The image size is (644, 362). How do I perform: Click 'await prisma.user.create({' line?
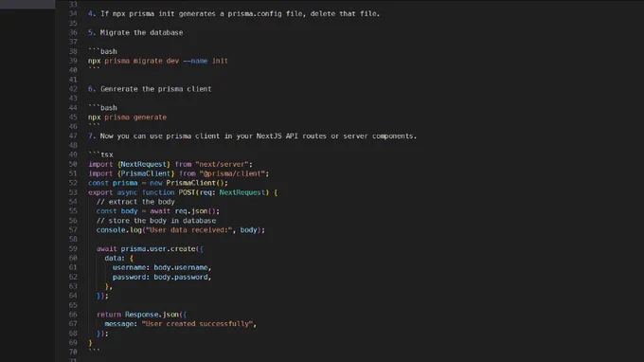click(x=150, y=249)
